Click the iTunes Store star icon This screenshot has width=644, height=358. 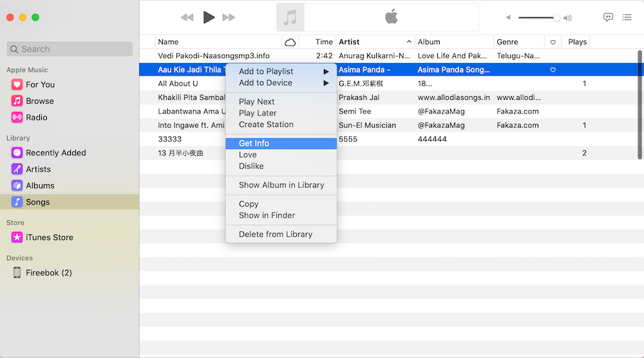pos(17,237)
